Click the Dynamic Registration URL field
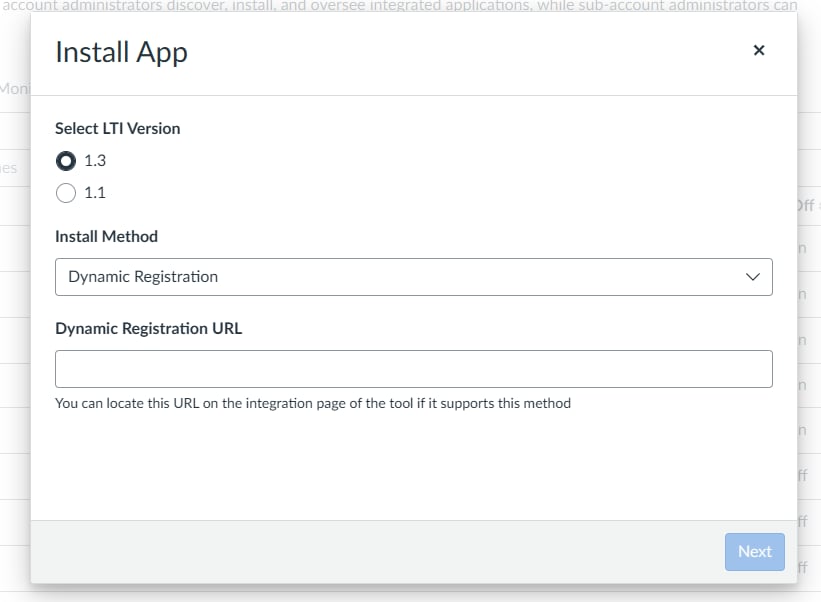The height and width of the screenshot is (602, 821). (414, 369)
